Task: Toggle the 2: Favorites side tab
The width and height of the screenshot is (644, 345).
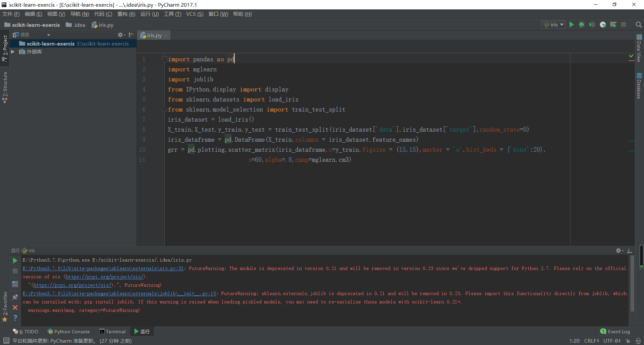Action: [x=5, y=306]
